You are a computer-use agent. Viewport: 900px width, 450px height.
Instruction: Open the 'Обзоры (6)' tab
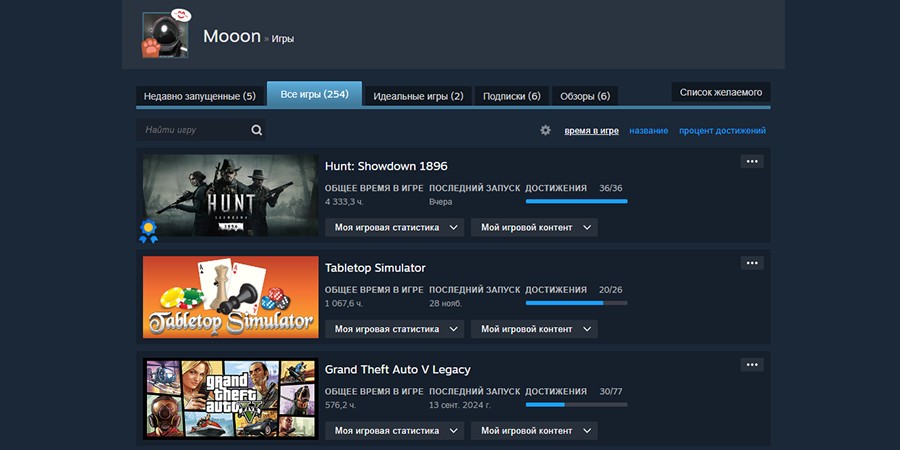tap(585, 96)
